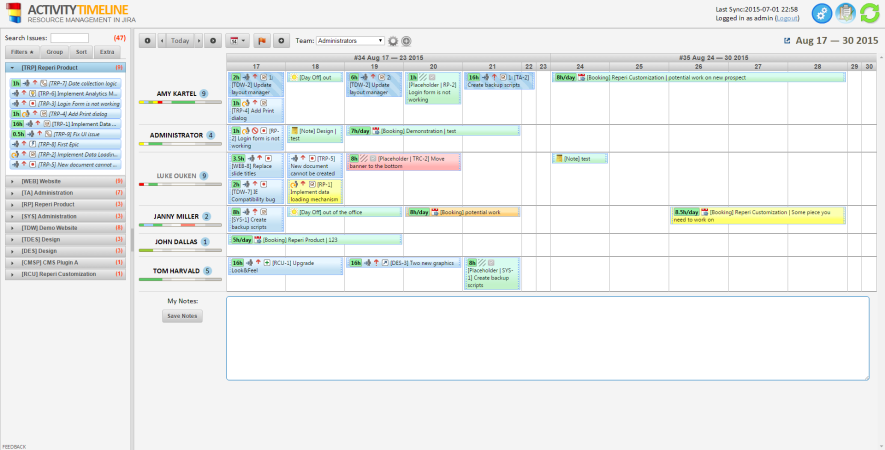The image size is (885, 450).
Task: Click the orange flag milestone icon
Action: [263, 41]
